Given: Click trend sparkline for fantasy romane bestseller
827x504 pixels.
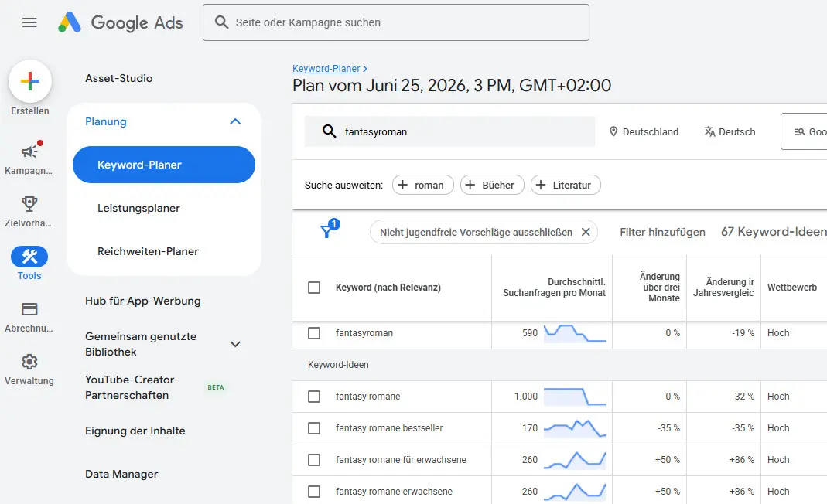Looking at the screenshot, I should coord(574,428).
